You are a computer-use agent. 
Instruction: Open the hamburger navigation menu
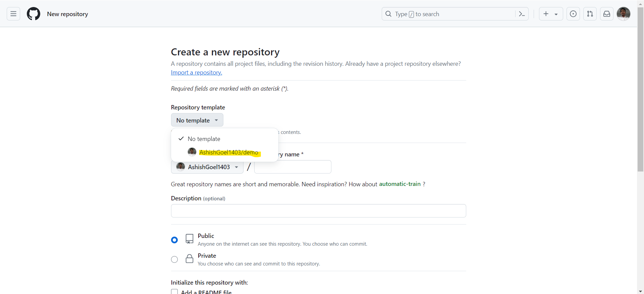(x=13, y=14)
